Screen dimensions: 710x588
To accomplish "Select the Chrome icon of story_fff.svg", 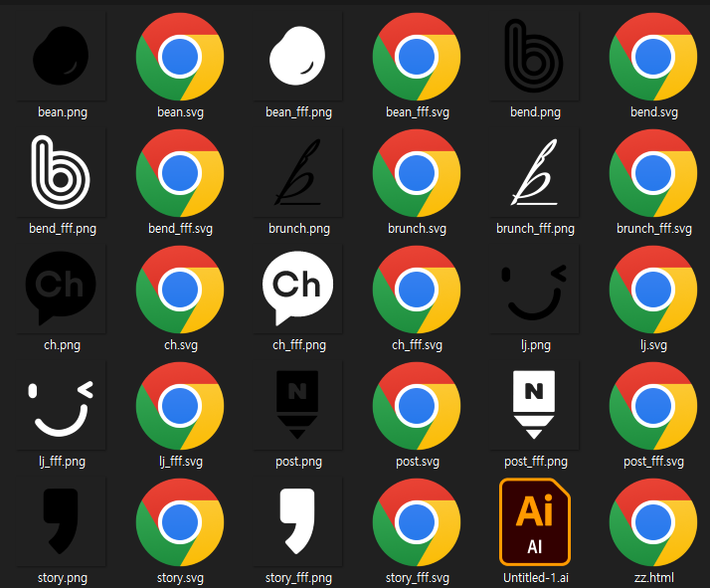I will point(417,522).
